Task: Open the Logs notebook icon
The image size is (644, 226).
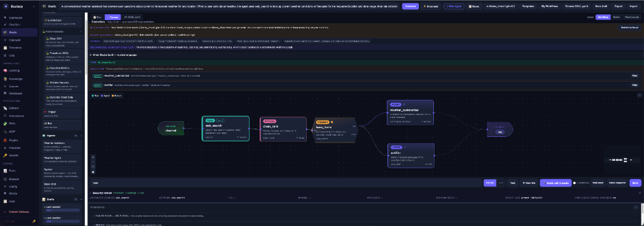Action: click(x=5, y=201)
